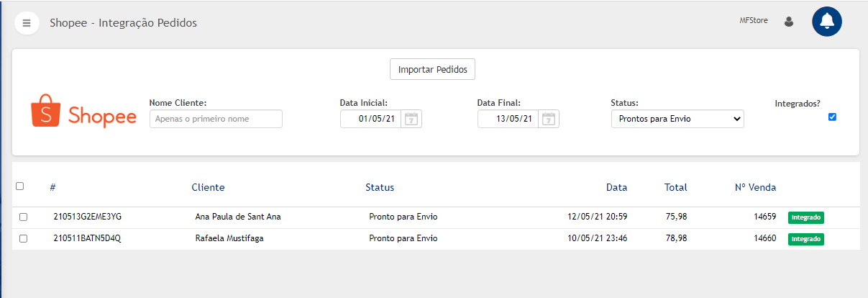Viewport: 868px width, 298px height.
Task: Select order 210513G2EME3YG checkbox
Action: (x=23, y=217)
